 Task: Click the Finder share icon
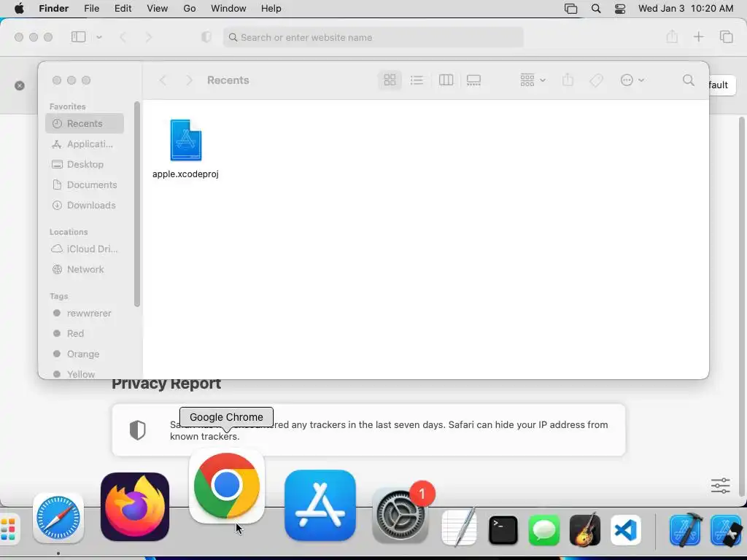point(568,80)
